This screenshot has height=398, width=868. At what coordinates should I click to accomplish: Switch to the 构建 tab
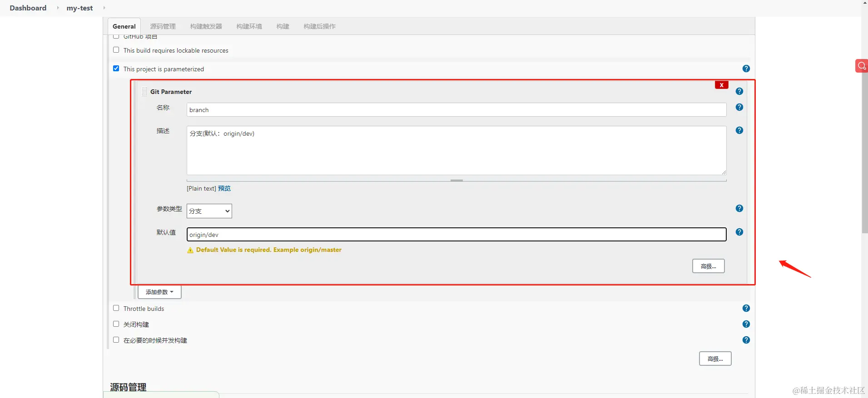283,26
